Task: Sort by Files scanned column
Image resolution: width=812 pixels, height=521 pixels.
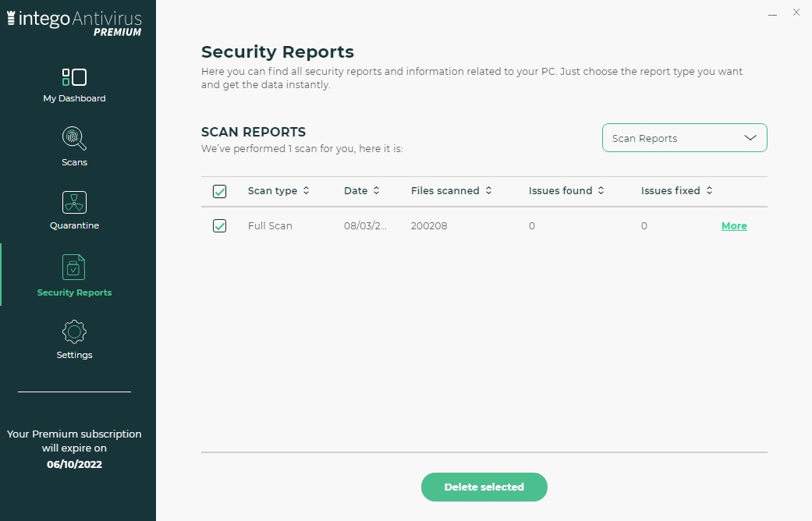Action: [488, 191]
